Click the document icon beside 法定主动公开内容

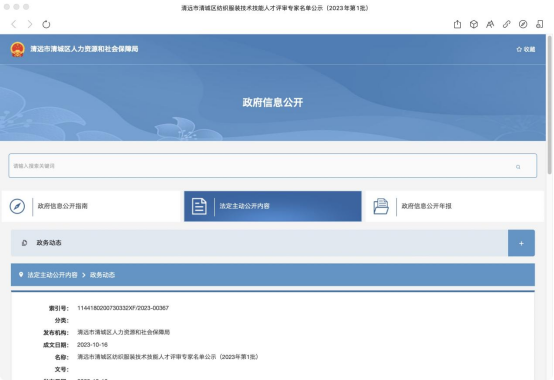[x=199, y=206]
